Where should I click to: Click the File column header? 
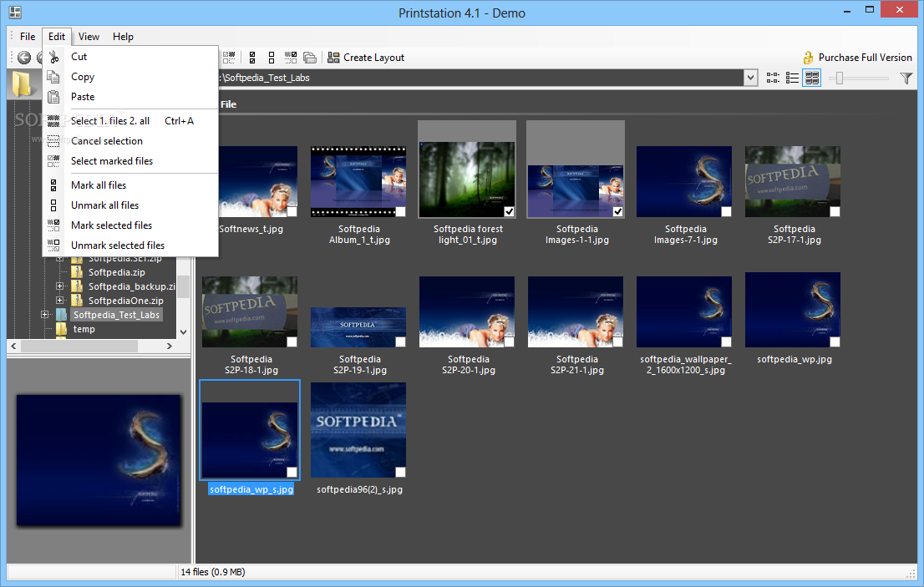point(229,104)
